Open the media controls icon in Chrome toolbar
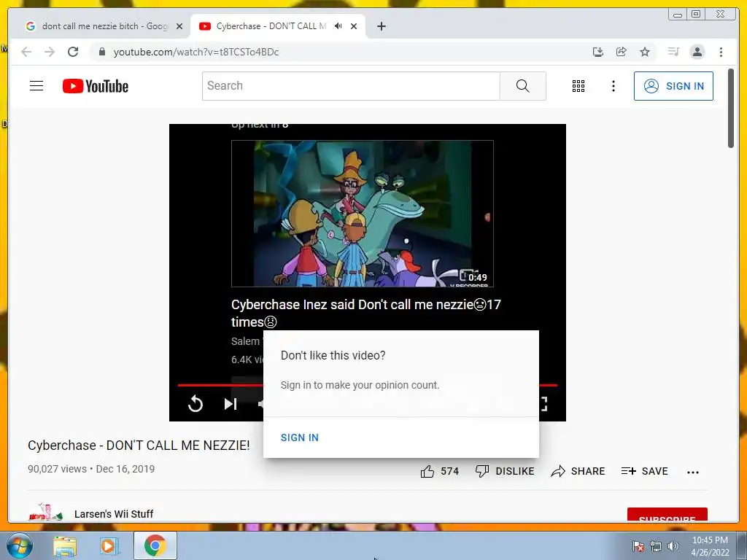This screenshot has height=560, width=747. [x=673, y=52]
